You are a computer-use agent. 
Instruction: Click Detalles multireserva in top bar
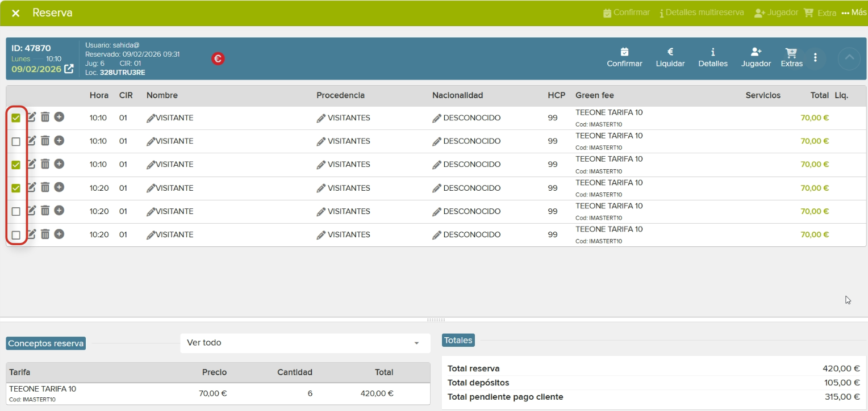pos(702,12)
